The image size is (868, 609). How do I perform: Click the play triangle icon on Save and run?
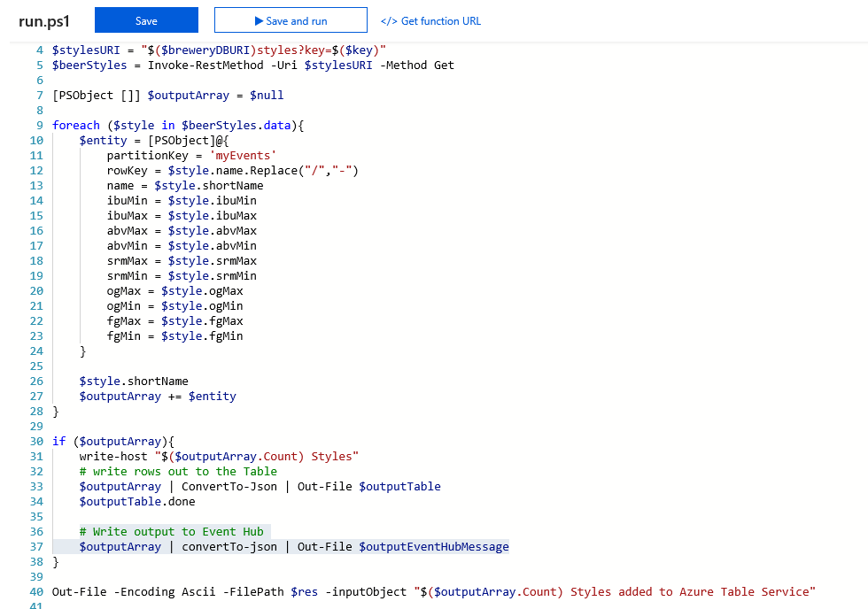click(x=258, y=20)
